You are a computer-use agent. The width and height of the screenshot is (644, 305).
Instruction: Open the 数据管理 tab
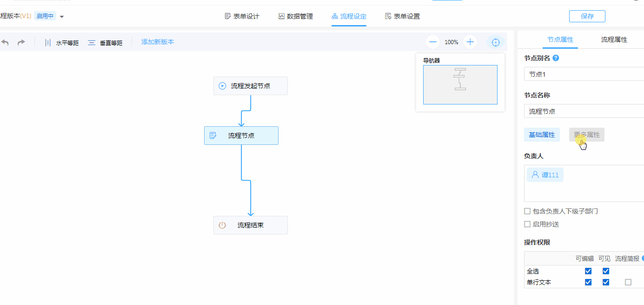295,16
